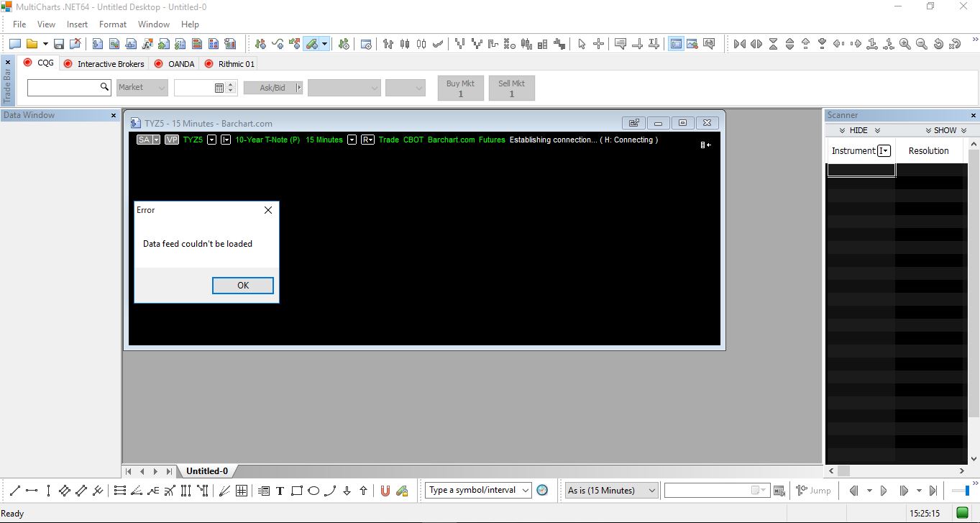Toggle the Interactive Brokers connection indicator
This screenshot has height=523, width=980.
pyautogui.click(x=68, y=63)
